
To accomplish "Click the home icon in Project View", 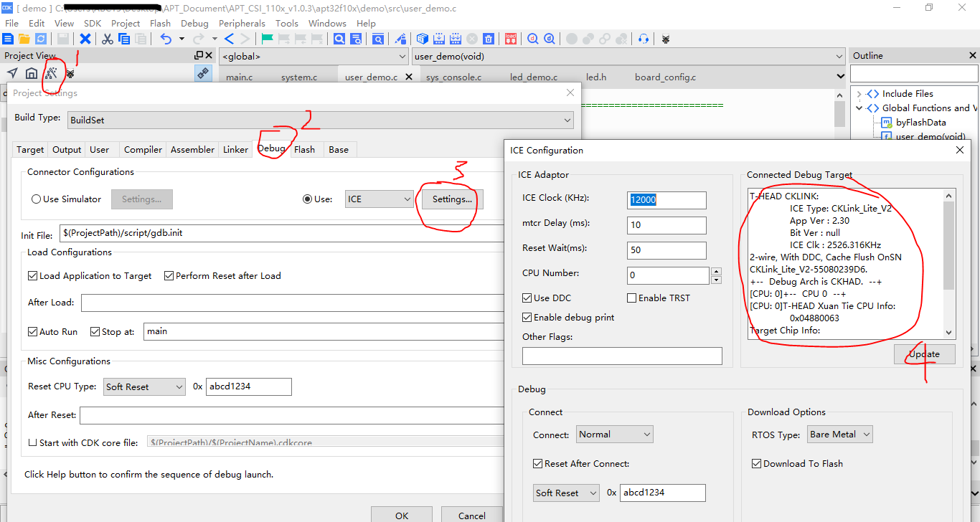I will [x=32, y=72].
